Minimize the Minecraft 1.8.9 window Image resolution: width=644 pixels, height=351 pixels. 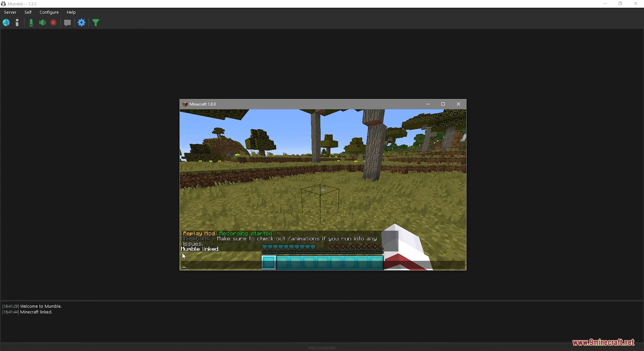[x=428, y=104]
